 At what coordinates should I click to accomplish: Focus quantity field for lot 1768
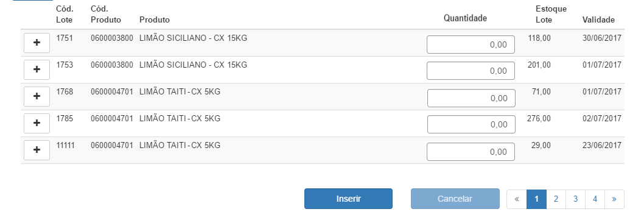[471, 98]
